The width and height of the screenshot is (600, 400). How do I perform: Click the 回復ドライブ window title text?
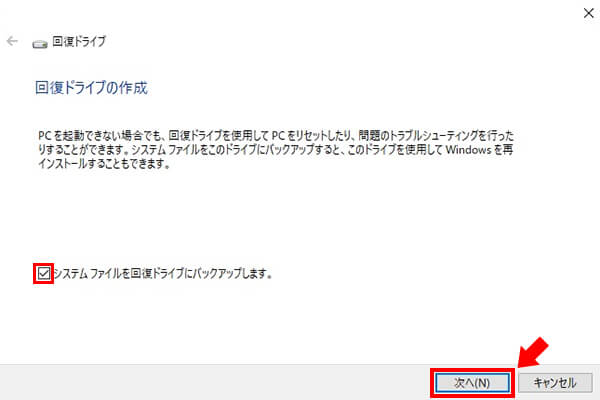tap(79, 41)
